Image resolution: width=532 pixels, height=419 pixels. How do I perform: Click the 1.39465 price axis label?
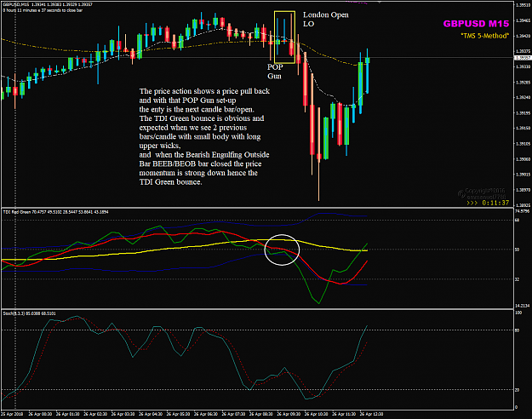point(523,20)
